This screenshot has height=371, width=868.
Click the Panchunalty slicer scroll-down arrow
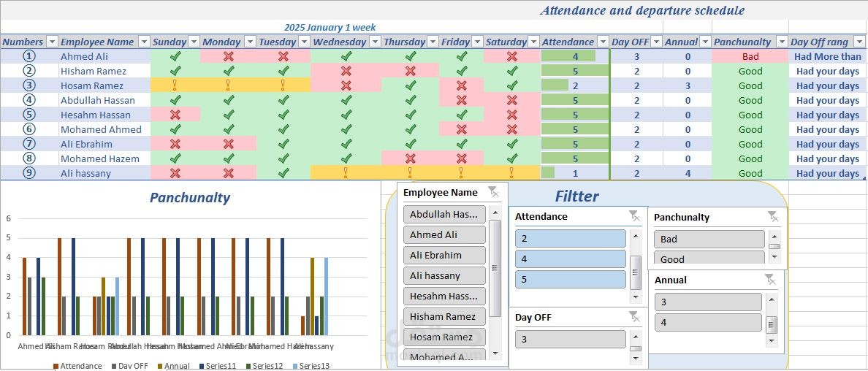pyautogui.click(x=774, y=257)
